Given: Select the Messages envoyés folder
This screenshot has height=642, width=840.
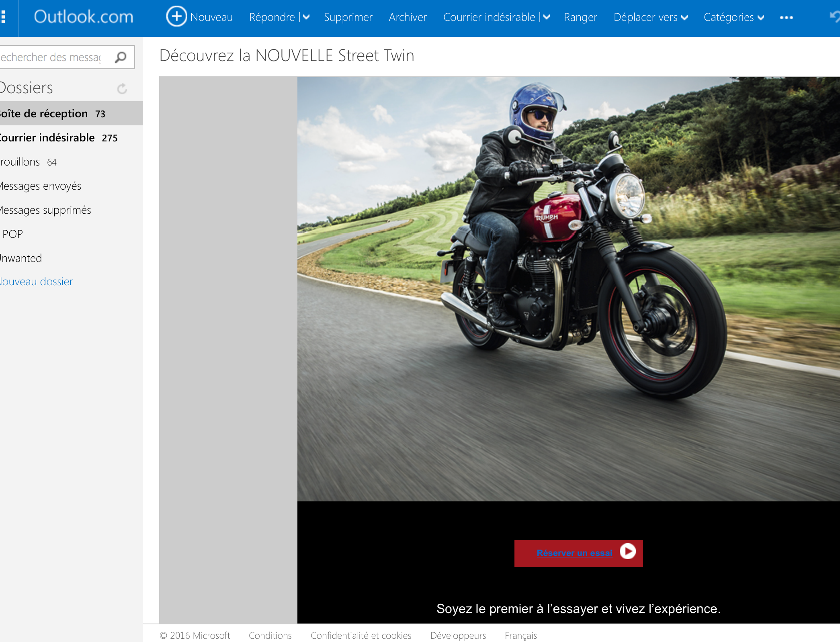Looking at the screenshot, I should (40, 186).
